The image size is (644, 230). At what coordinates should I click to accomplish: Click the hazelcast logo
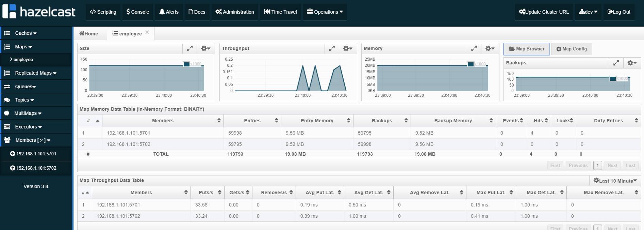point(39,12)
